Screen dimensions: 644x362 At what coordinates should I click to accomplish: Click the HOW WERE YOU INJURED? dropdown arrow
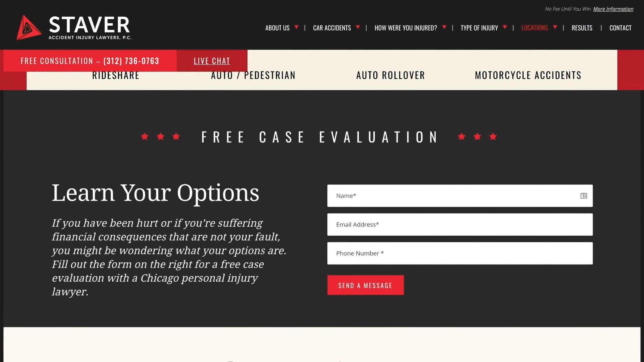tap(444, 27)
